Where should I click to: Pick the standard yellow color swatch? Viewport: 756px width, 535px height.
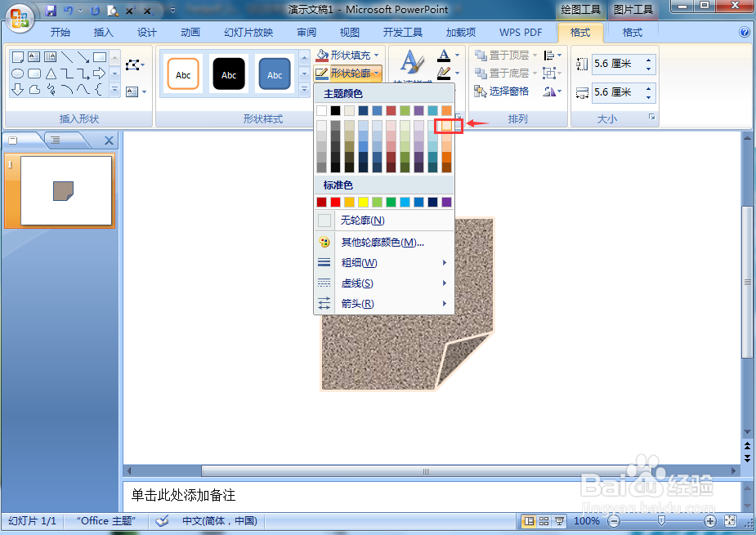[363, 202]
